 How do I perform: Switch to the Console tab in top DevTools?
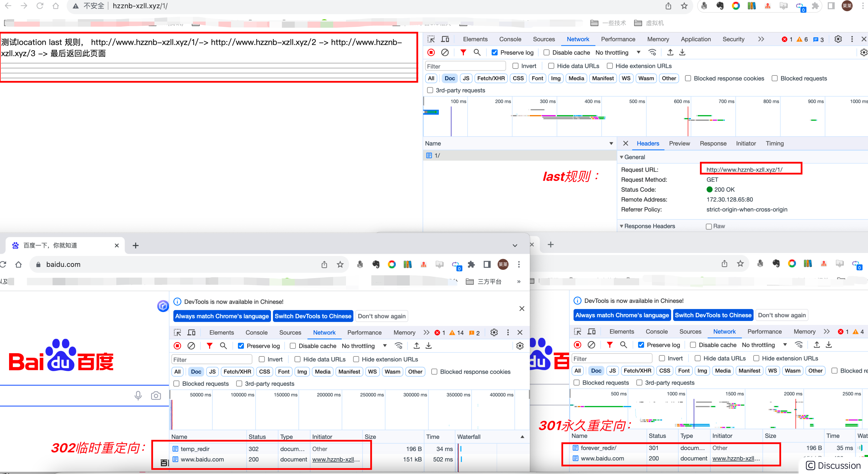tap(510, 39)
